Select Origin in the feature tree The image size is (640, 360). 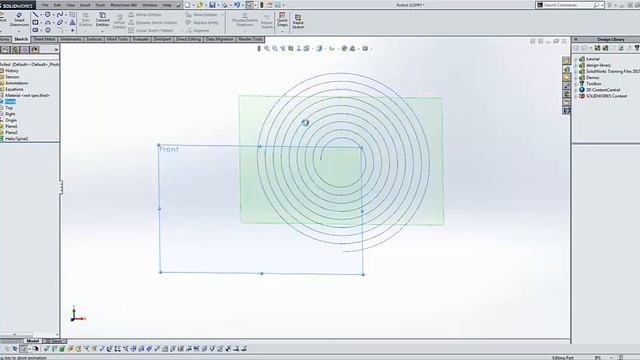click(x=11, y=120)
